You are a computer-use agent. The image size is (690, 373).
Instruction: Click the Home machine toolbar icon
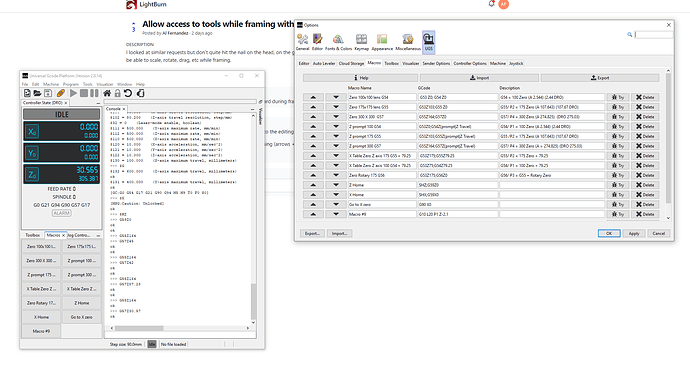107,93
